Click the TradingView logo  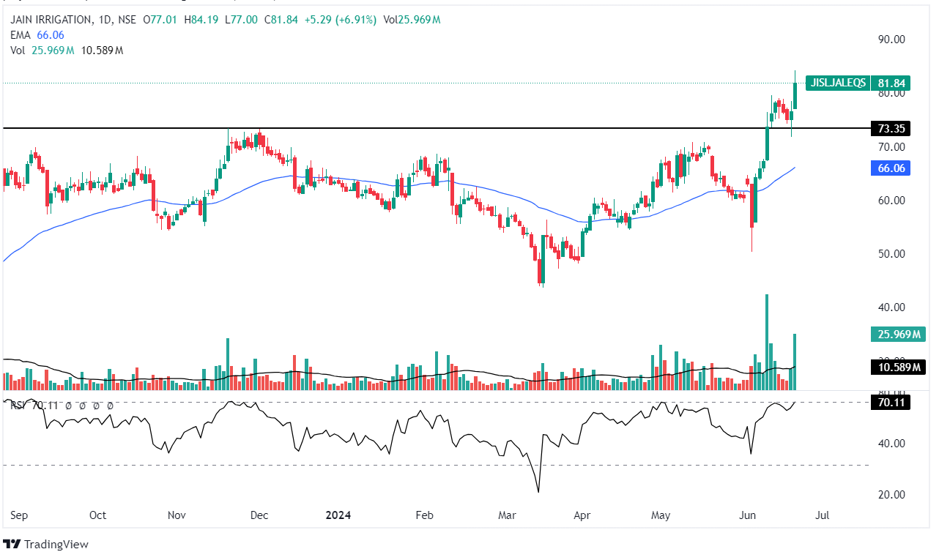45,544
